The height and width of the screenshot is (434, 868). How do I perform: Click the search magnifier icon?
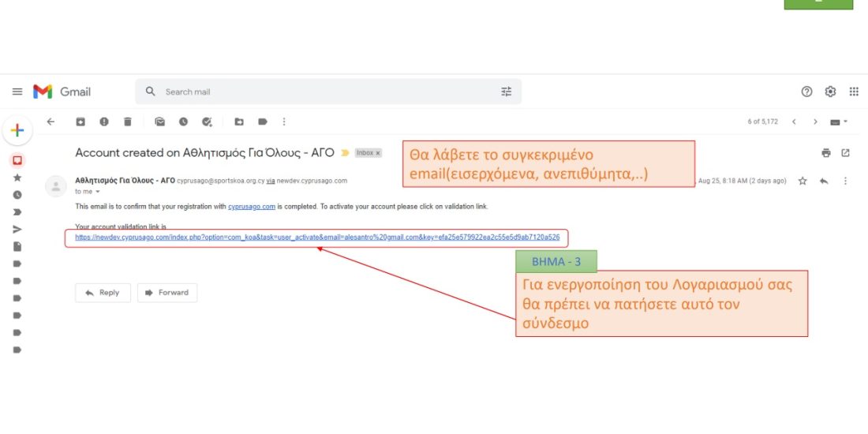[x=150, y=92]
